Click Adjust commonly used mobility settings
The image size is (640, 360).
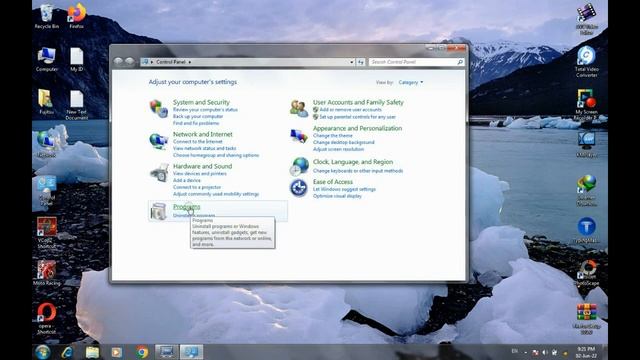click(x=216, y=194)
